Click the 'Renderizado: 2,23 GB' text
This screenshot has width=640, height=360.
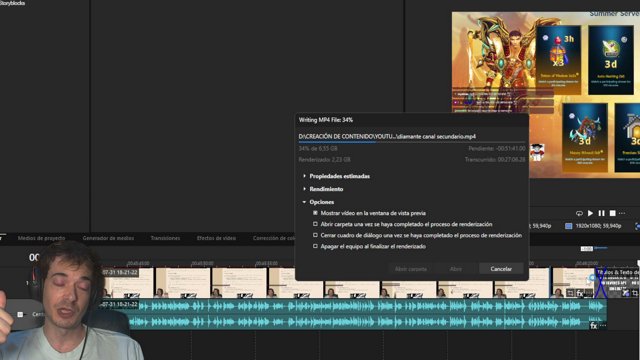click(324, 160)
